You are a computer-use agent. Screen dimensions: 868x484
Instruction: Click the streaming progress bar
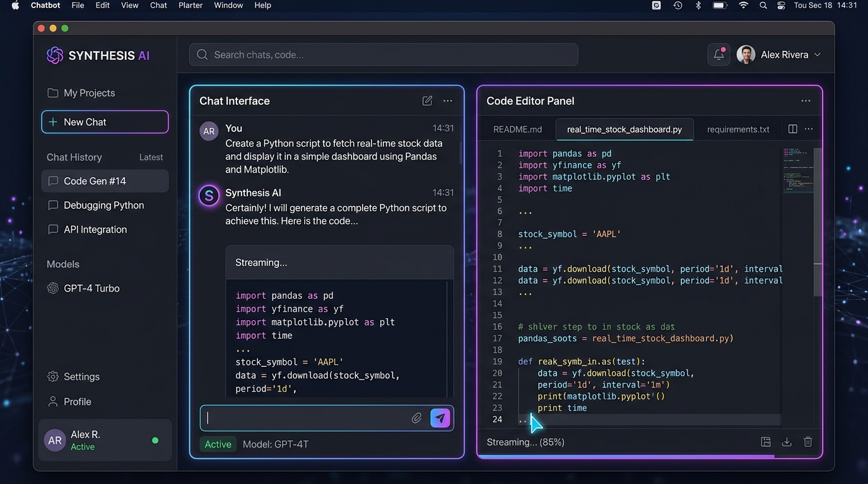626,456
